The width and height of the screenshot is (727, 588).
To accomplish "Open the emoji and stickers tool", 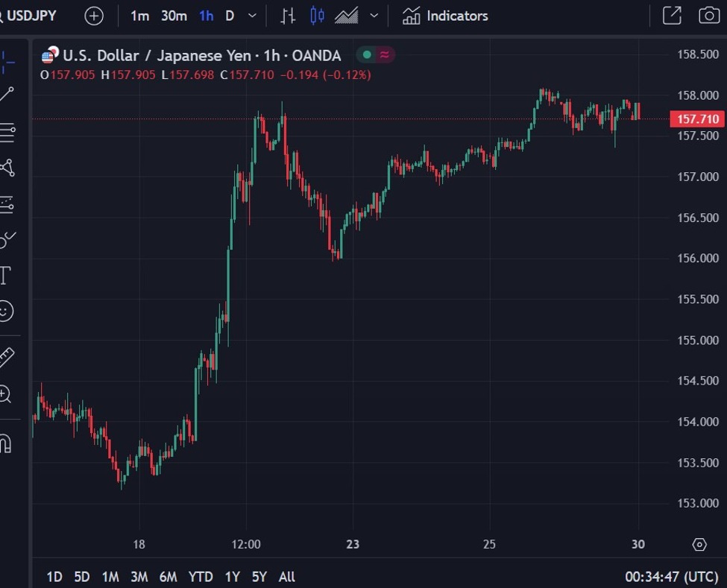I will point(5,311).
